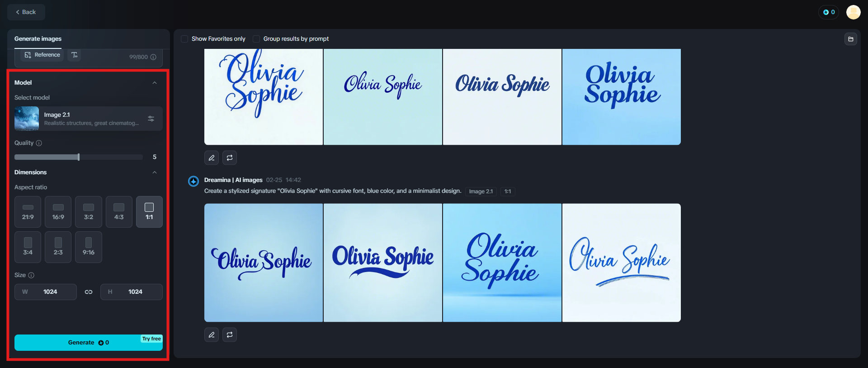Open second bottom-row swoosh Olivia Sophie image

click(x=383, y=263)
